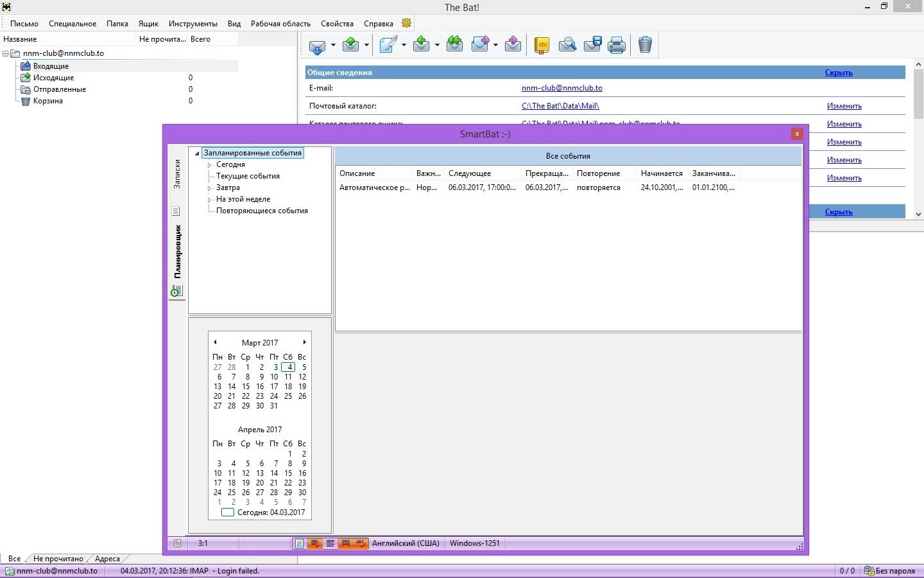Go to previous month in calendar

[x=215, y=342]
